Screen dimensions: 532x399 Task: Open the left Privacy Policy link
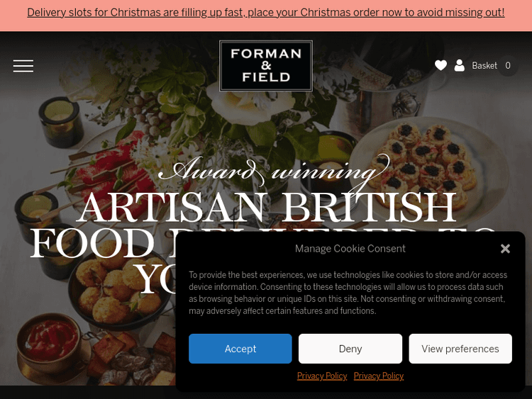click(322, 376)
